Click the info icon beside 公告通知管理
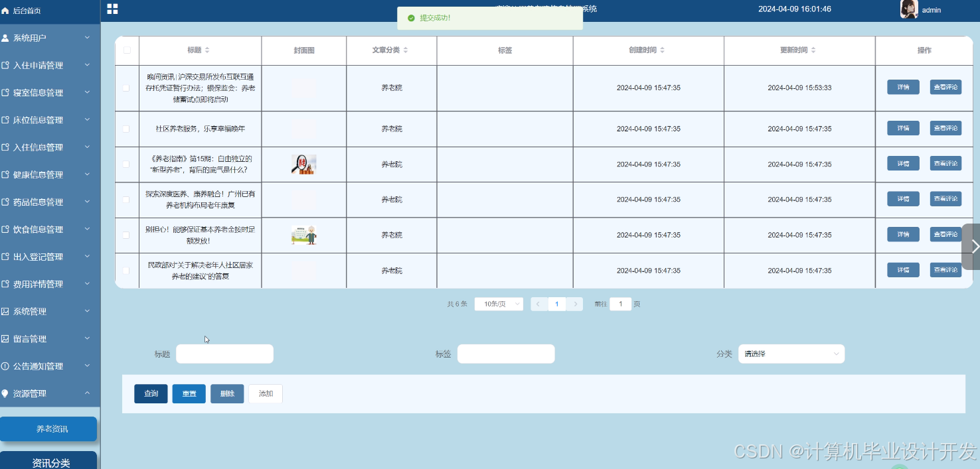The width and height of the screenshot is (980, 469). click(x=5, y=366)
